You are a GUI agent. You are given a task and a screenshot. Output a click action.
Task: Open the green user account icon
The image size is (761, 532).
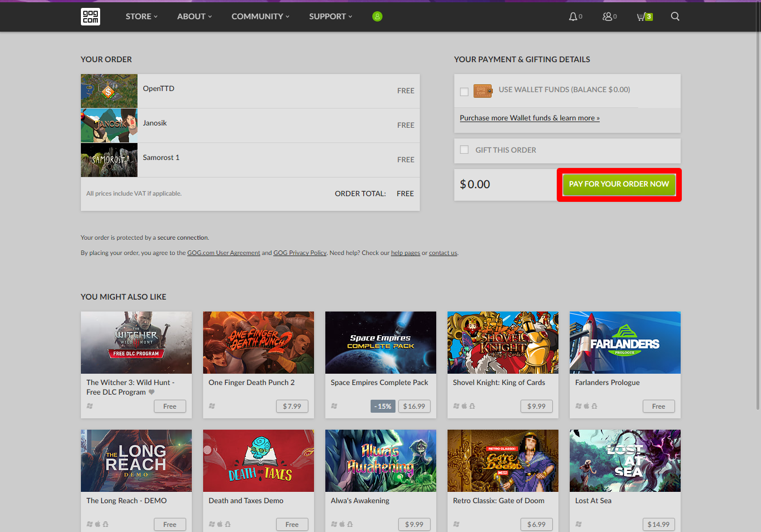pos(377,16)
